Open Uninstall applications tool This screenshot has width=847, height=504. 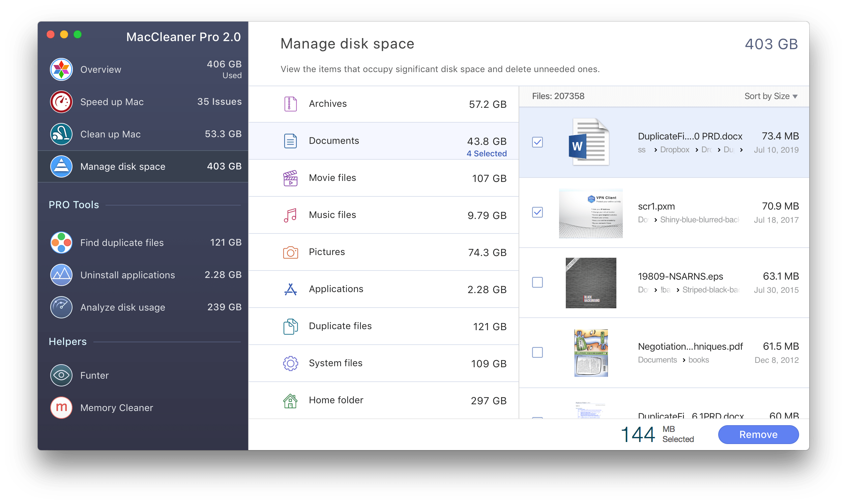[x=143, y=275]
